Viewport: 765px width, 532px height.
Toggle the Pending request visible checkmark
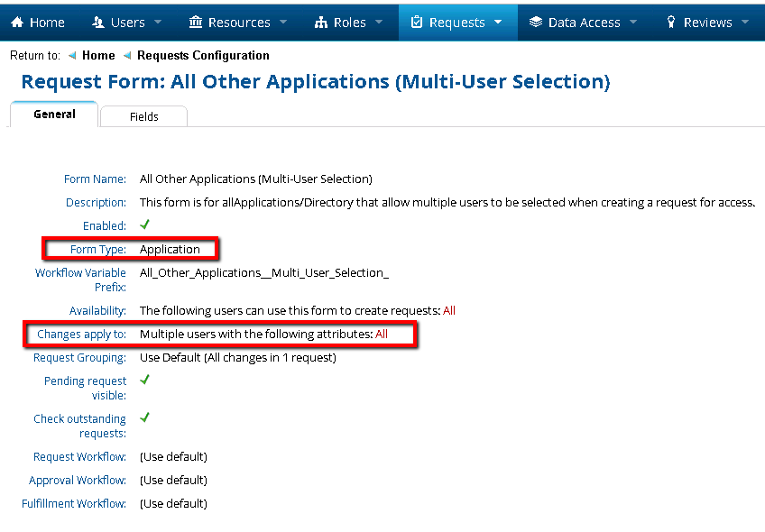(x=144, y=381)
